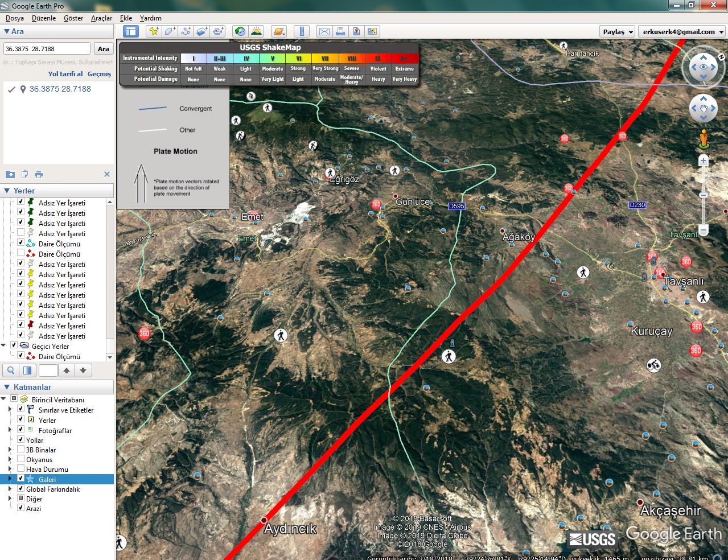Viewport: 728px width, 560px height.
Task: Click the Move joystick hand control
Action: pyautogui.click(x=704, y=108)
